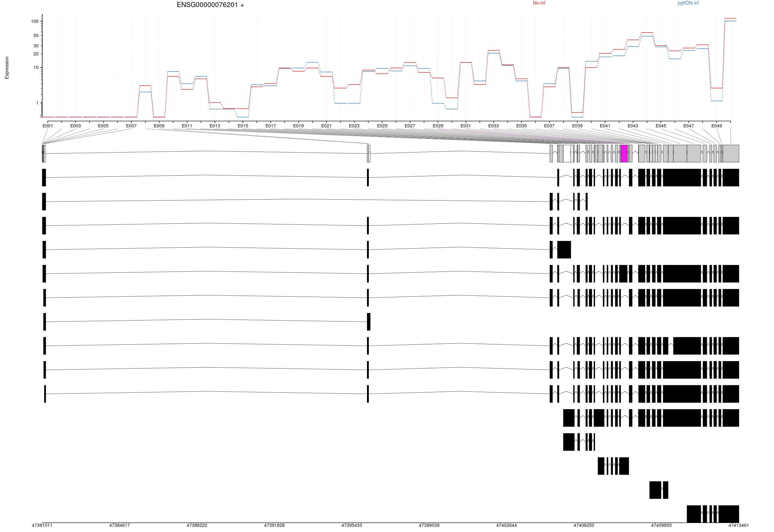Click genomic coordinate 47413461
Screen dimensions: 774x532
[739, 526]
